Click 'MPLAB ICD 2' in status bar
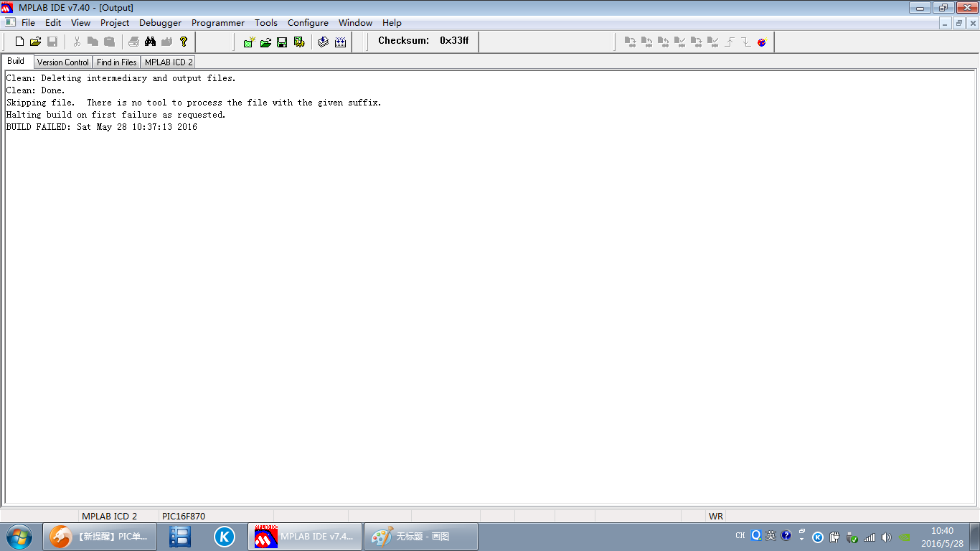Screen dimensions: 980x551 (x=109, y=516)
